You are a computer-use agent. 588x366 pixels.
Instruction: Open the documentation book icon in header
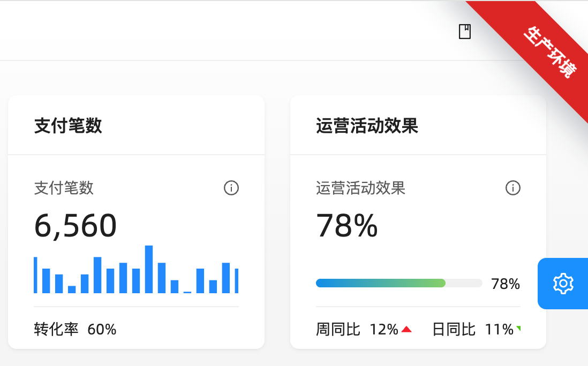[465, 32]
